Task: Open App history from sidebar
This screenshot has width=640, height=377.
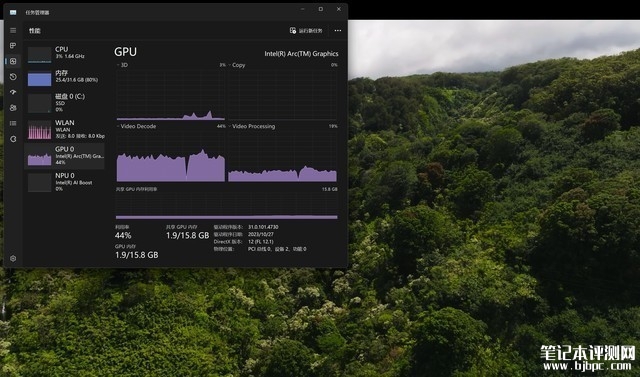Action: point(13,77)
